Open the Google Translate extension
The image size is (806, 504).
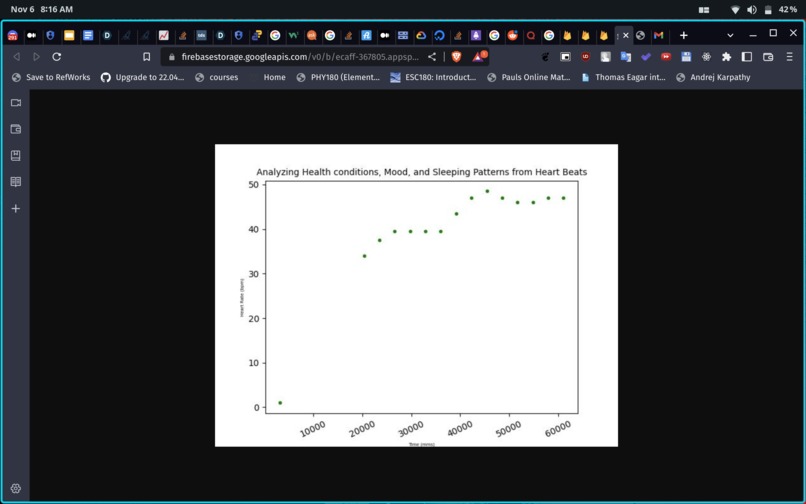[x=626, y=57]
